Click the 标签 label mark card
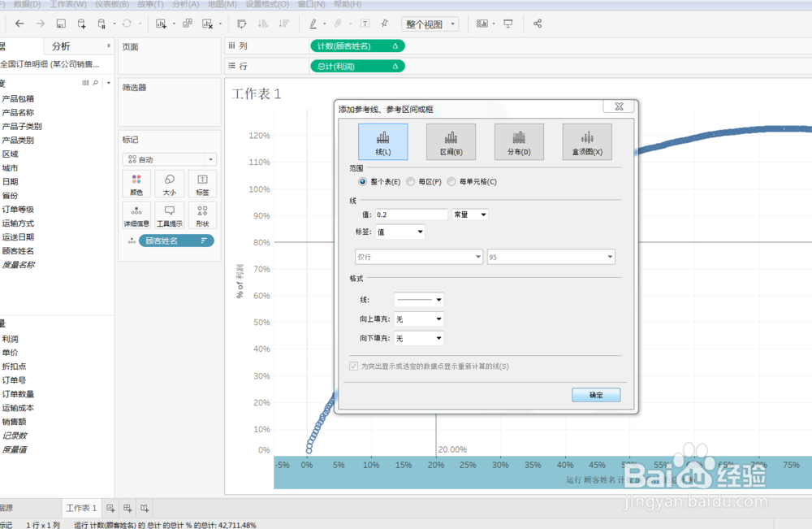Image resolution: width=812 pixels, height=529 pixels. click(202, 184)
